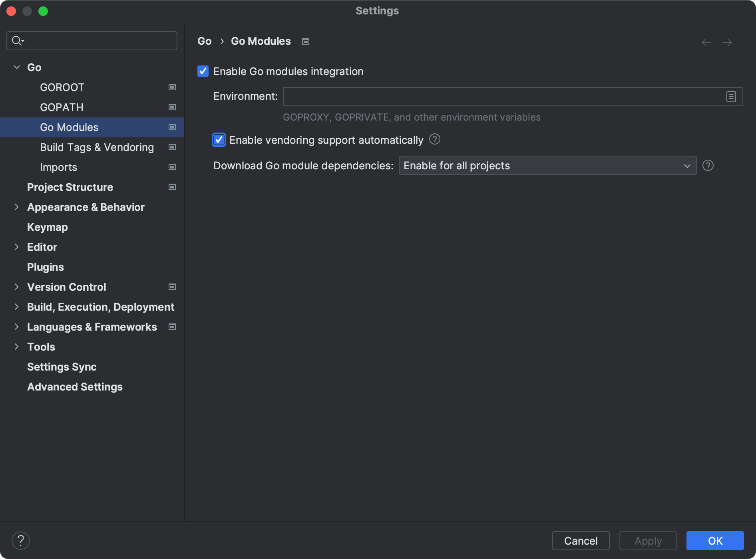Click the project-level icon next to GOROOT
This screenshot has height=559, width=756.
click(172, 87)
